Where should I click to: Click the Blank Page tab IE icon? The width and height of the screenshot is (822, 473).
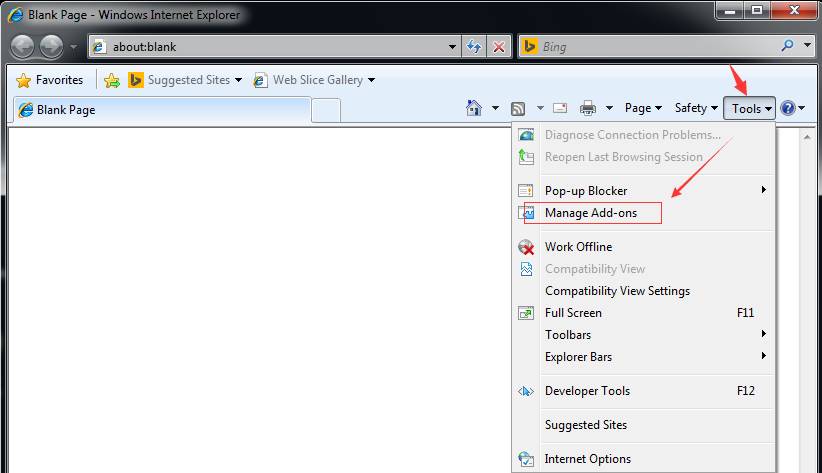(26, 110)
